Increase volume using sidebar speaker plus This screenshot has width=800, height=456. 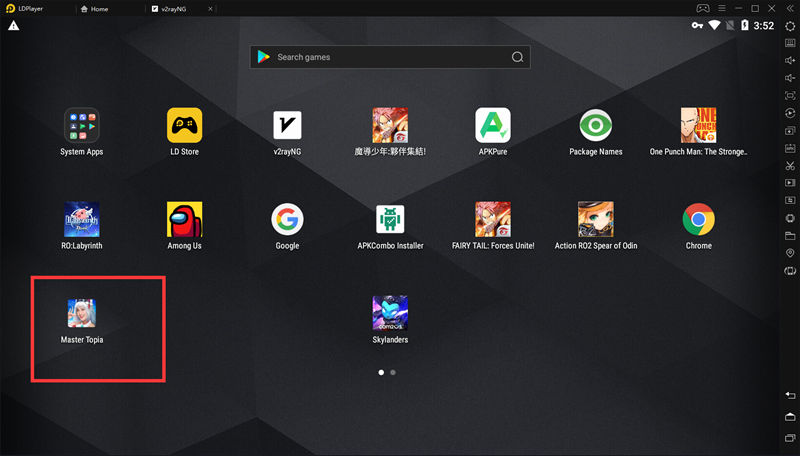tap(790, 61)
